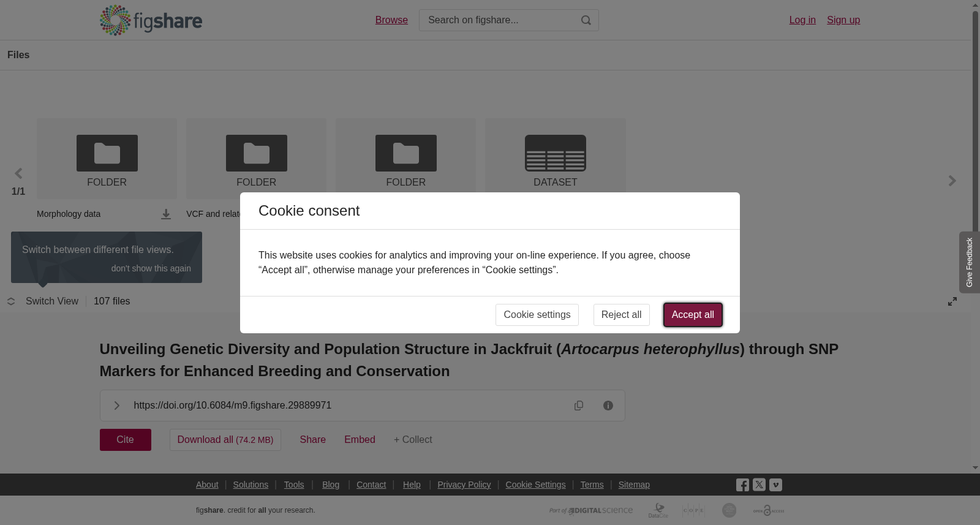The width and height of the screenshot is (980, 525).
Task: Click the Cite button
Action: [126, 440]
